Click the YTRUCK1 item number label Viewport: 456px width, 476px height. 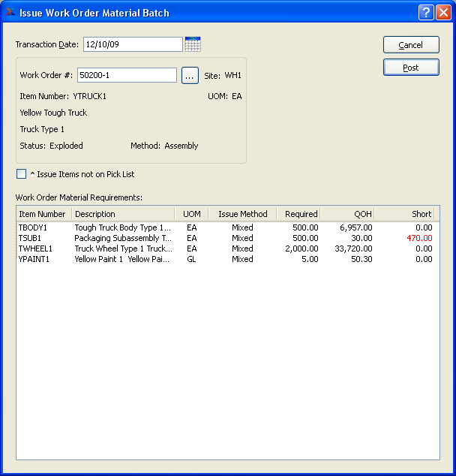(x=90, y=96)
